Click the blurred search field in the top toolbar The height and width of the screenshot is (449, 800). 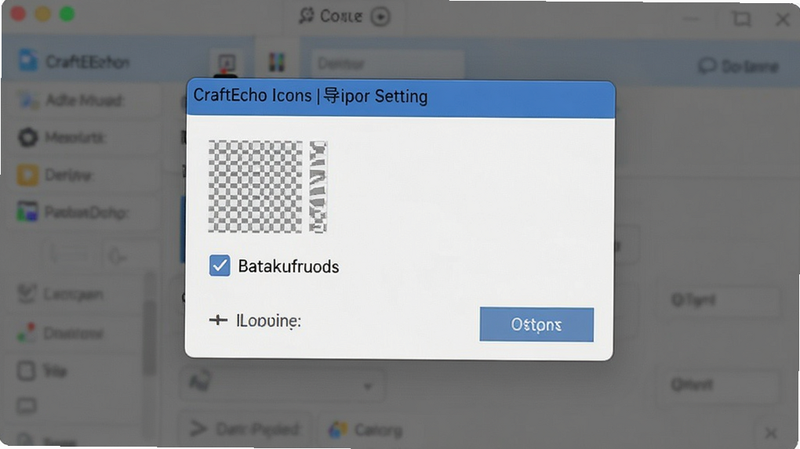(x=388, y=64)
